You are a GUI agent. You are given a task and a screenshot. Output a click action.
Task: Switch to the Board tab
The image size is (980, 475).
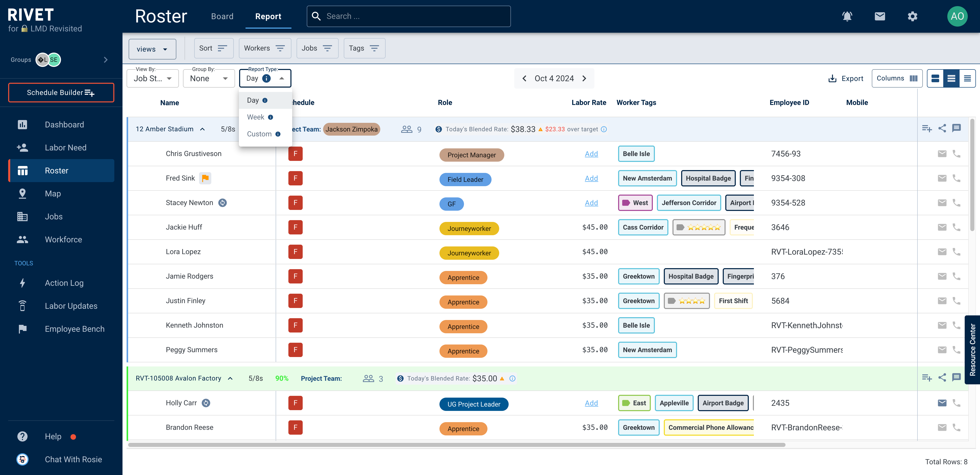(x=222, y=16)
